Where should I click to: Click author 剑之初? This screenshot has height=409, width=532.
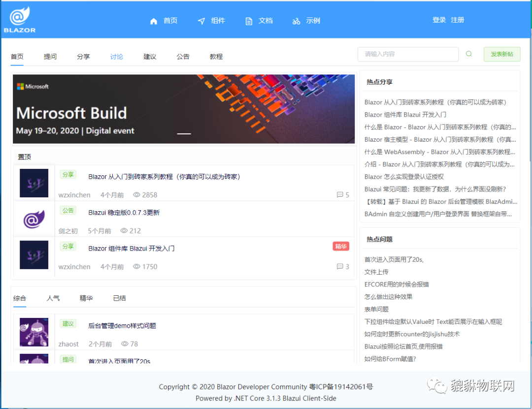[68, 231]
